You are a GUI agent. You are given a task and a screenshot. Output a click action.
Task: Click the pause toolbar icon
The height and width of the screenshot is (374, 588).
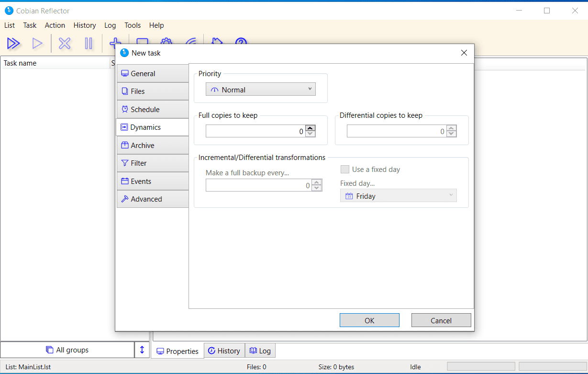[x=89, y=44]
